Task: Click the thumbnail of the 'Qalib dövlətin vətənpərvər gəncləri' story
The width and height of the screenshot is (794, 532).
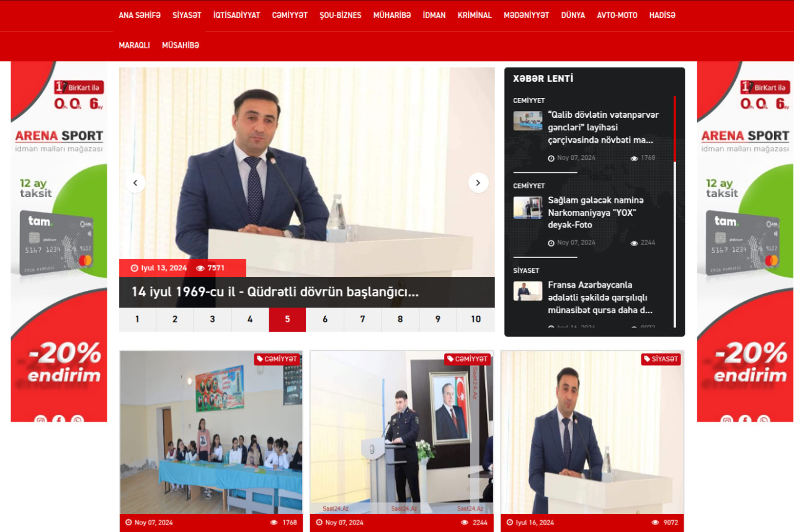Action: 527,120
